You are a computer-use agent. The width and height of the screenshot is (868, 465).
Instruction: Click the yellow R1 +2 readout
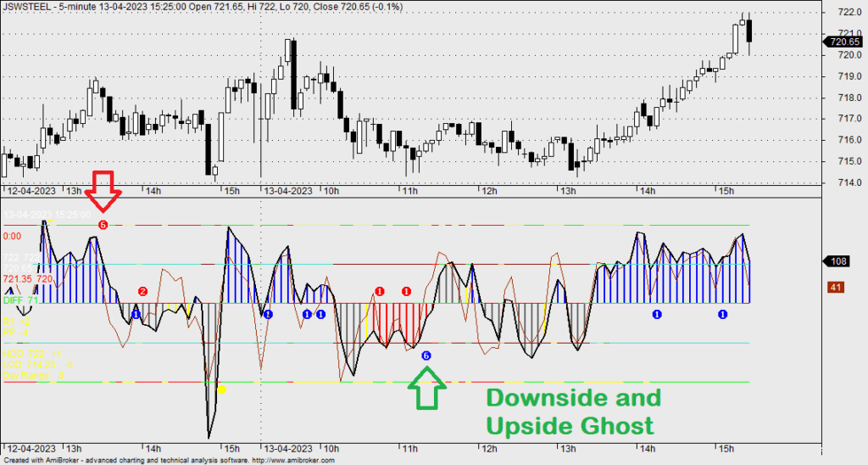click(17, 322)
